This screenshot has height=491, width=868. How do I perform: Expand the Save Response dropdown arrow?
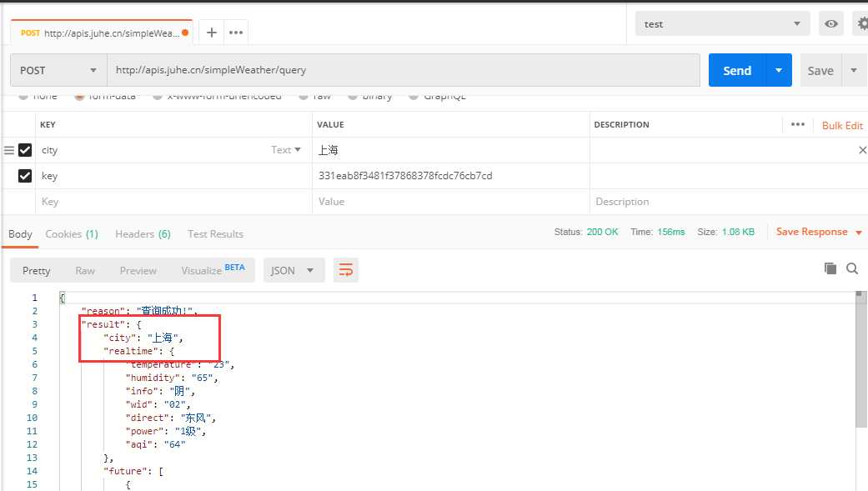tap(859, 233)
